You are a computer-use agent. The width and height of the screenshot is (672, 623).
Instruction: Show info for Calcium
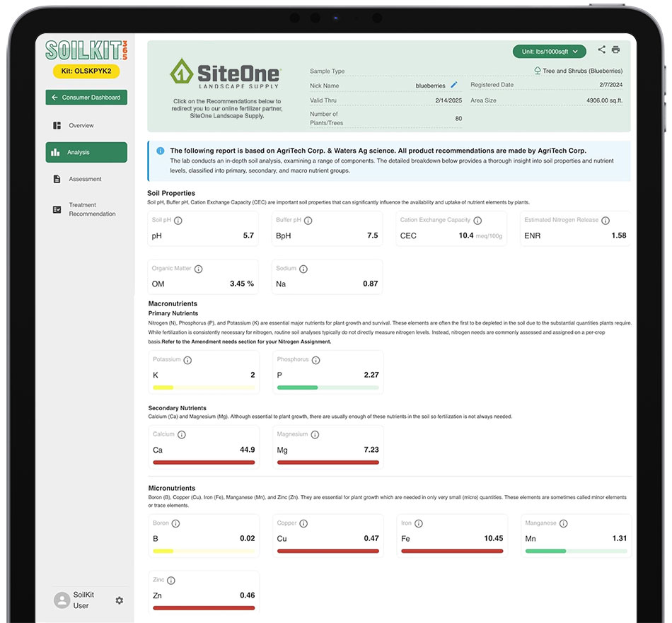[182, 435]
